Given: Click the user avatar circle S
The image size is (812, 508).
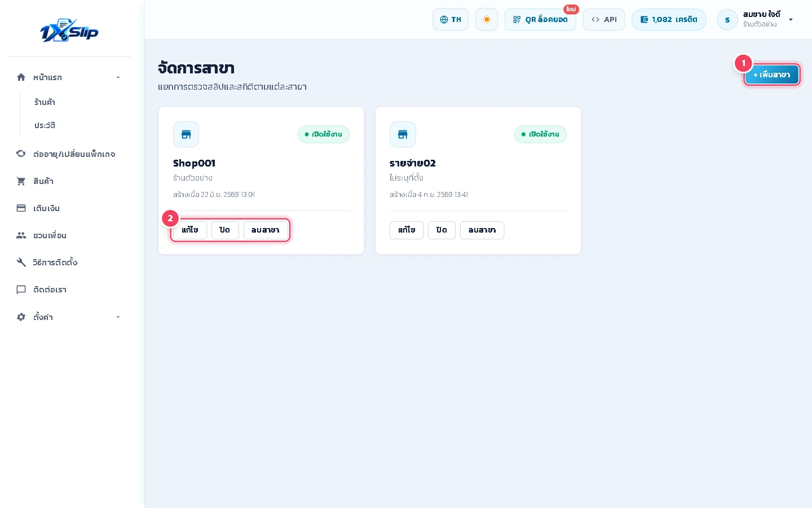Looking at the screenshot, I should click(727, 20).
